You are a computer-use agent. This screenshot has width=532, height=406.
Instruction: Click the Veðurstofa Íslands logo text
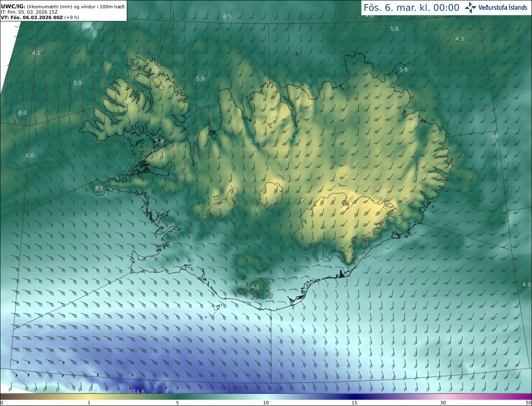click(503, 7)
